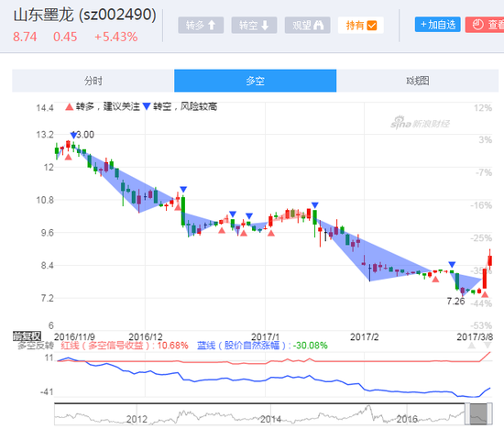Click the stock title 山东墨龙 (sz002490)
The height and width of the screenshot is (440, 504).
click(85, 15)
